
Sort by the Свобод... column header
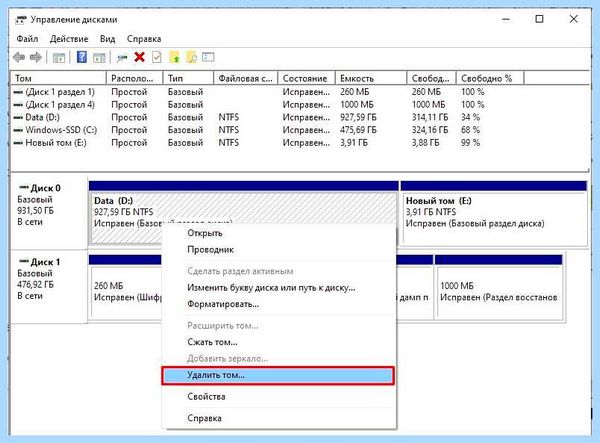[431, 78]
